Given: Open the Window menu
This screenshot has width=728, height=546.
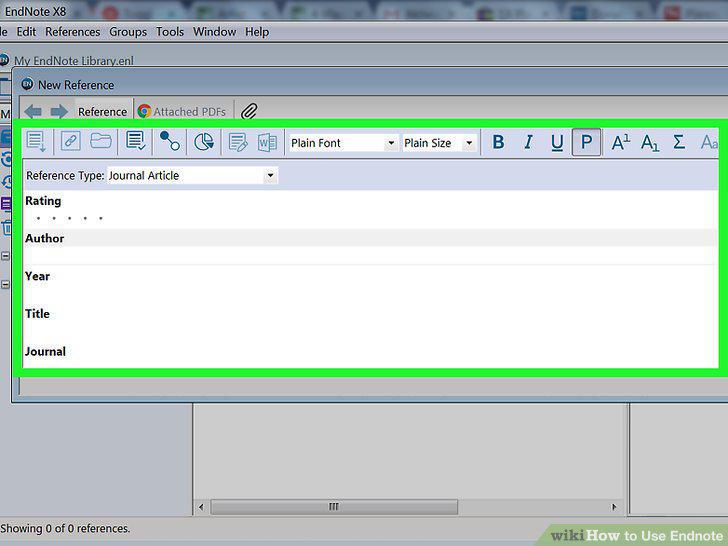Looking at the screenshot, I should pyautogui.click(x=214, y=32).
